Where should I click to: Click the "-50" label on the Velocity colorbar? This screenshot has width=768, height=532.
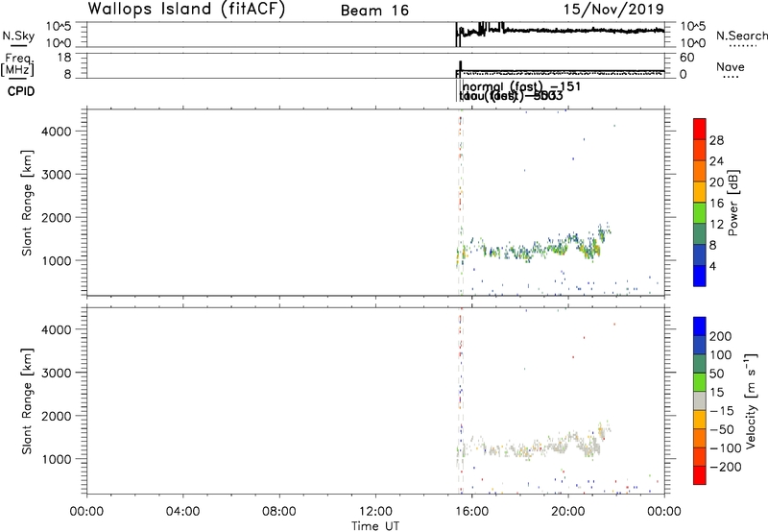click(722, 429)
